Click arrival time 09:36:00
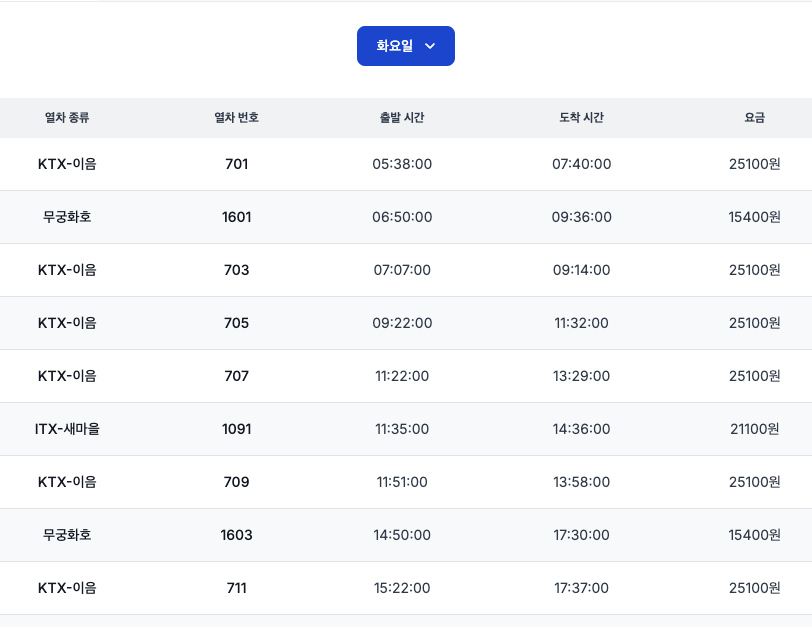This screenshot has height=627, width=812. [582, 217]
